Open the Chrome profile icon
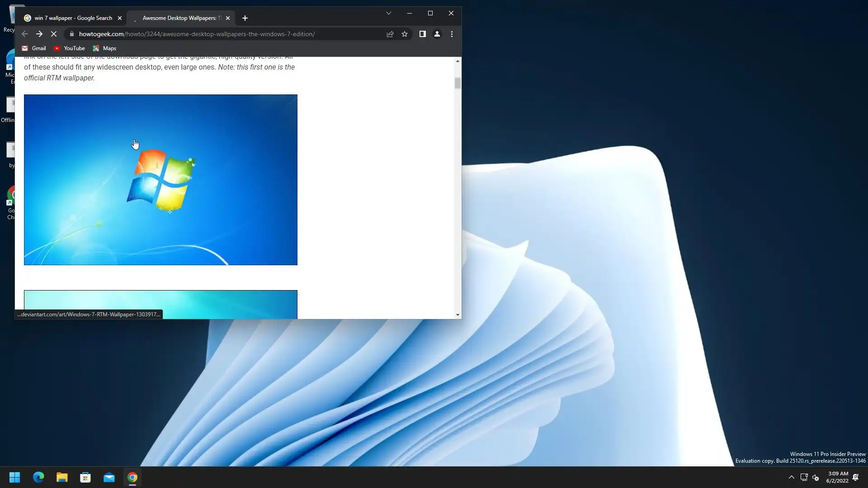Image resolution: width=868 pixels, height=488 pixels. [x=437, y=34]
